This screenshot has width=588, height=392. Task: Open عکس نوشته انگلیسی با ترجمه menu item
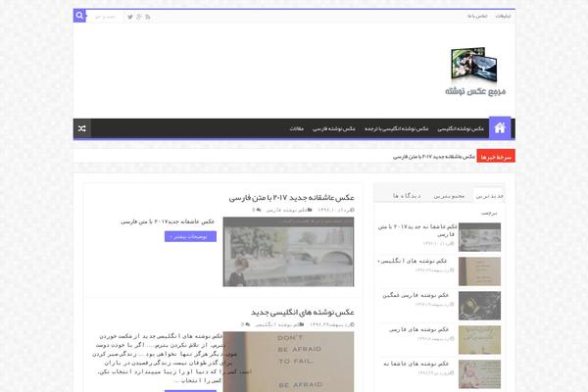tap(396, 128)
